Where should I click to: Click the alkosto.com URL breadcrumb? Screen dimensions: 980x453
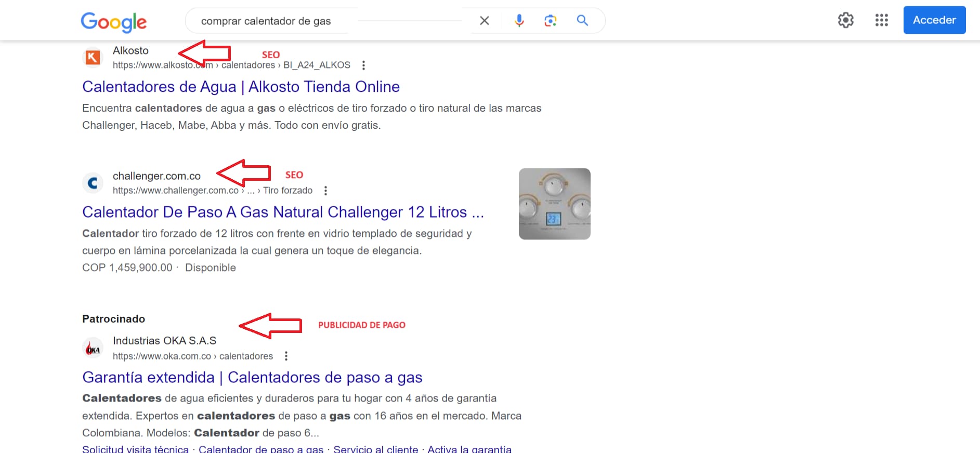(x=231, y=65)
